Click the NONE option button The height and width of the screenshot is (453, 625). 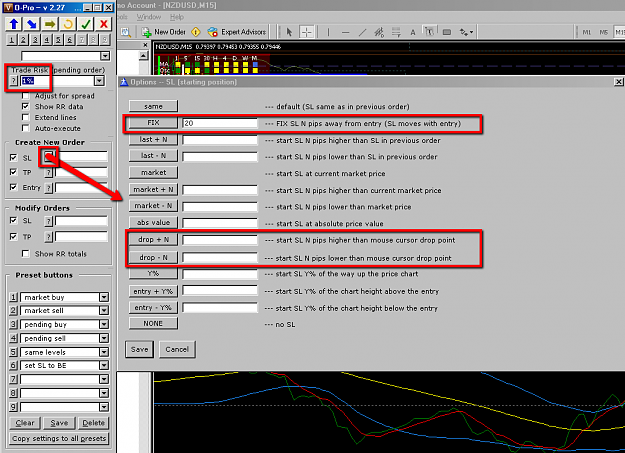[153, 323]
